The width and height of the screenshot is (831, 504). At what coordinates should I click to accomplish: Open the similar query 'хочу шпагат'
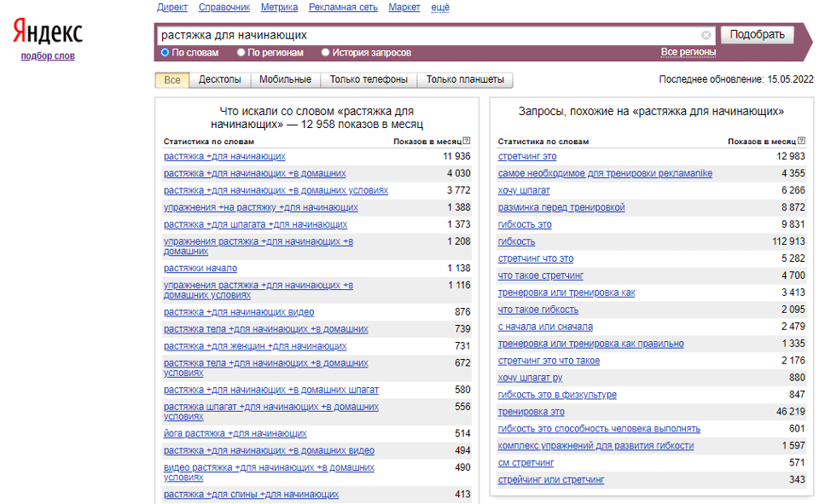tap(524, 190)
